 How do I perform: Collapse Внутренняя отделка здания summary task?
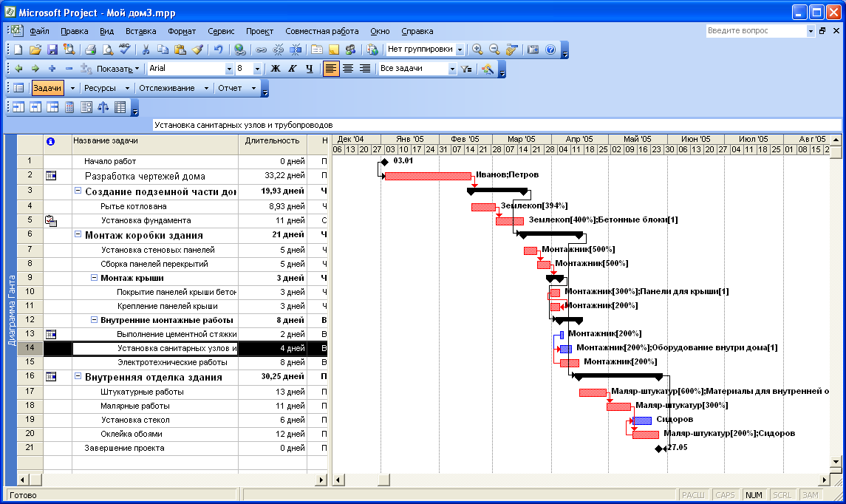(78, 376)
